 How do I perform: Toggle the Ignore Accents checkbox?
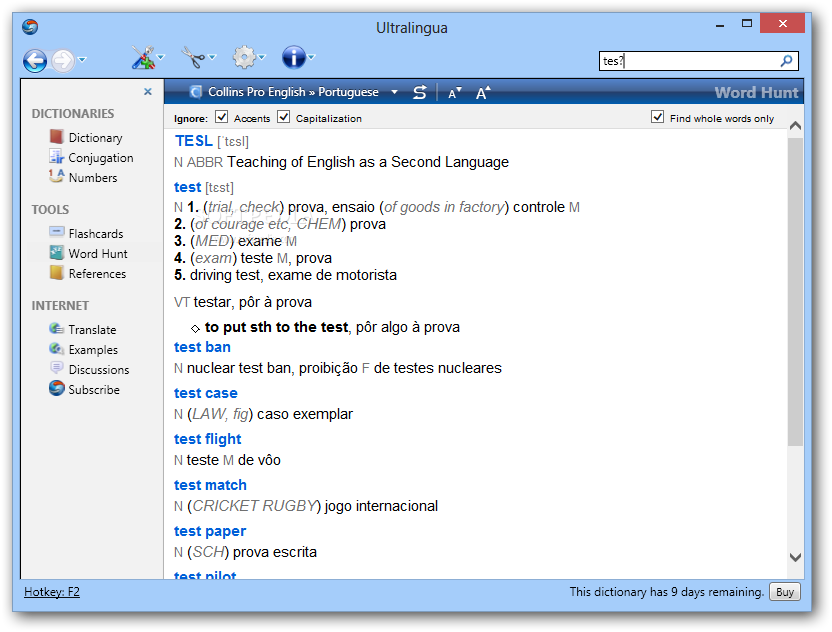(221, 117)
